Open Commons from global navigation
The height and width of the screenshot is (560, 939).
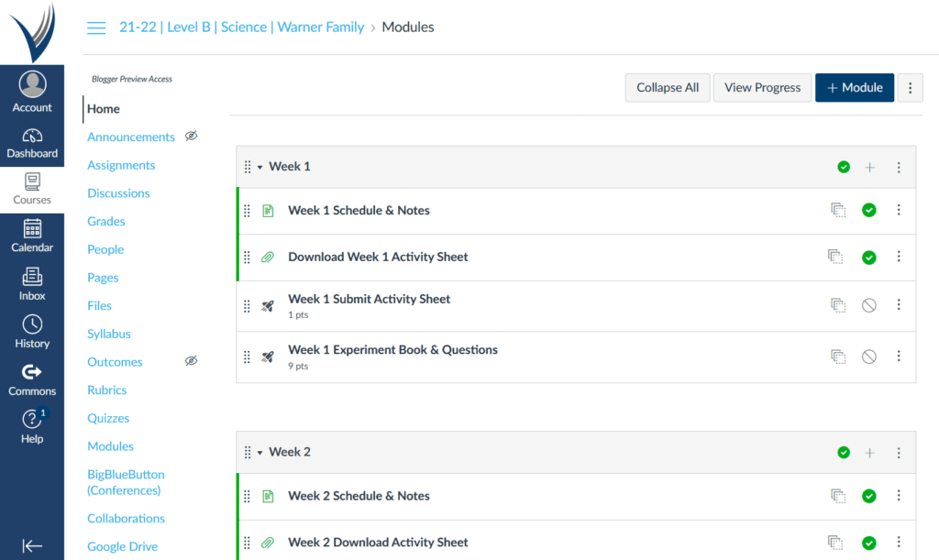[x=32, y=380]
